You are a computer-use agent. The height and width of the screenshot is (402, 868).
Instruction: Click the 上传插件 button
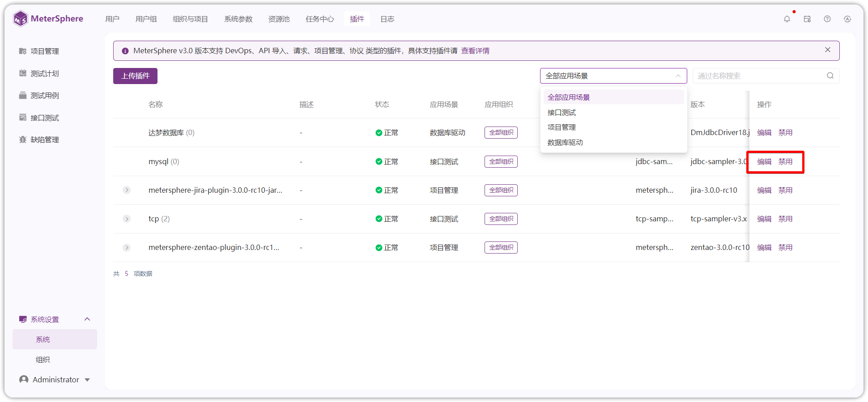pyautogui.click(x=135, y=76)
